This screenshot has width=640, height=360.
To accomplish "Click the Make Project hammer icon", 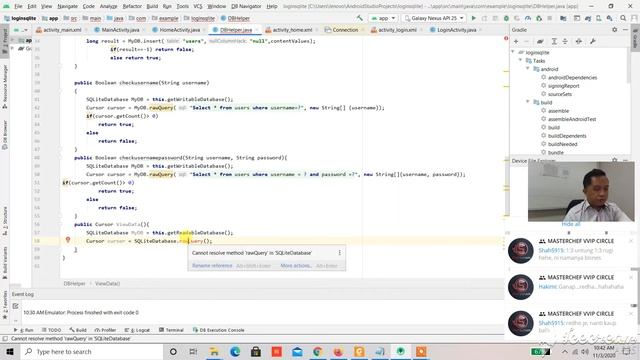I will pos(359,18).
